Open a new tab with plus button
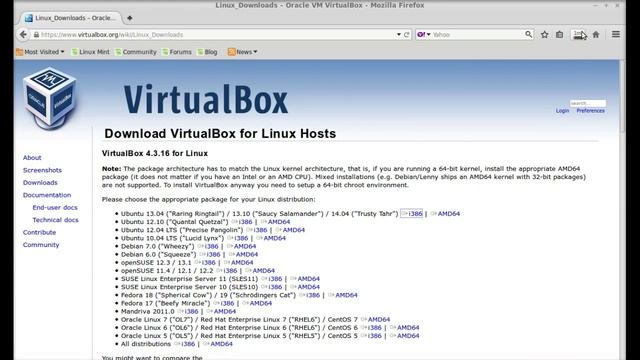The width and height of the screenshot is (640, 360). (129, 18)
